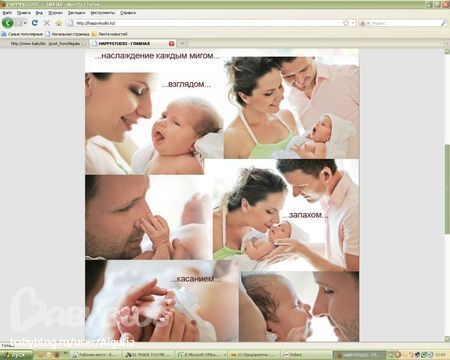Open the Инструменты menu
The width and height of the screenshot is (450, 360).
pos(103,13)
